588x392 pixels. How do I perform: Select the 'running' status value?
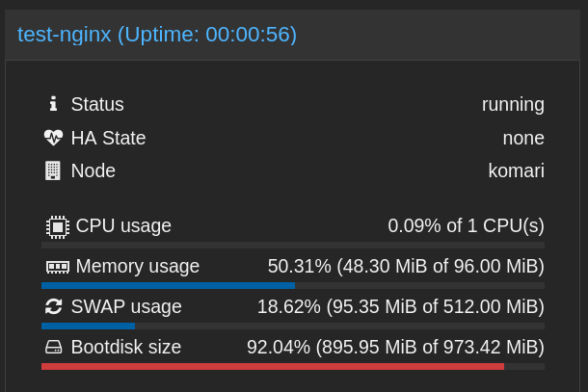[x=513, y=105]
